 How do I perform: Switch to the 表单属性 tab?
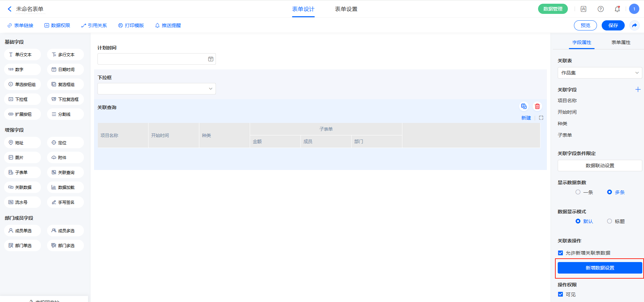(621, 42)
